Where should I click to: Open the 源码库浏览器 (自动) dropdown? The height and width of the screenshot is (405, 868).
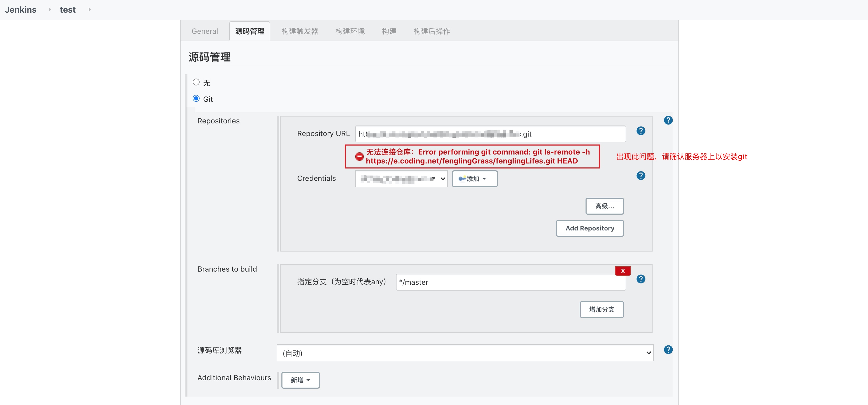pos(464,353)
